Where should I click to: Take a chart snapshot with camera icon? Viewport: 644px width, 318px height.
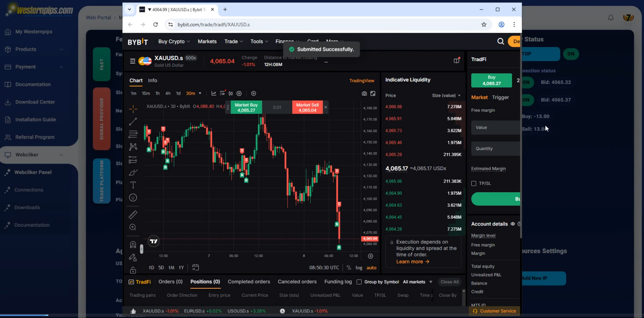click(x=364, y=94)
